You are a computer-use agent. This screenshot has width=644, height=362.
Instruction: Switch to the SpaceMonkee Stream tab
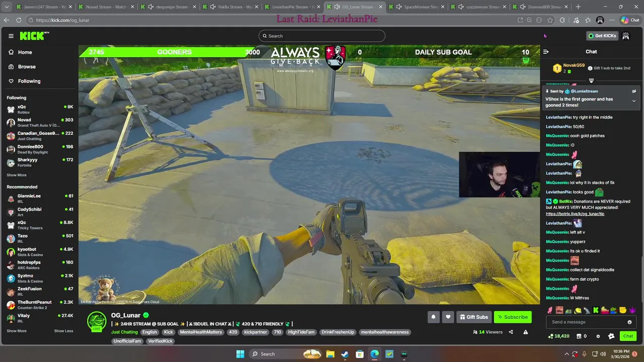click(x=417, y=7)
